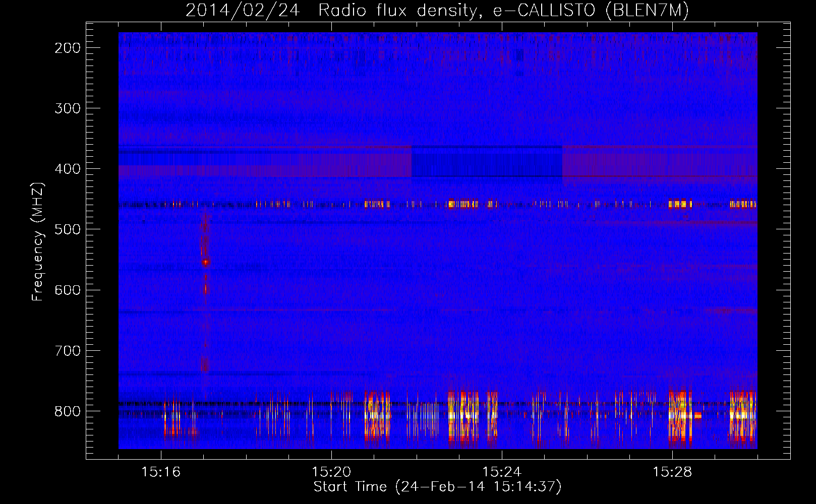Click the 800 frequency tick label
This screenshot has height=504, width=816.
coord(68,411)
